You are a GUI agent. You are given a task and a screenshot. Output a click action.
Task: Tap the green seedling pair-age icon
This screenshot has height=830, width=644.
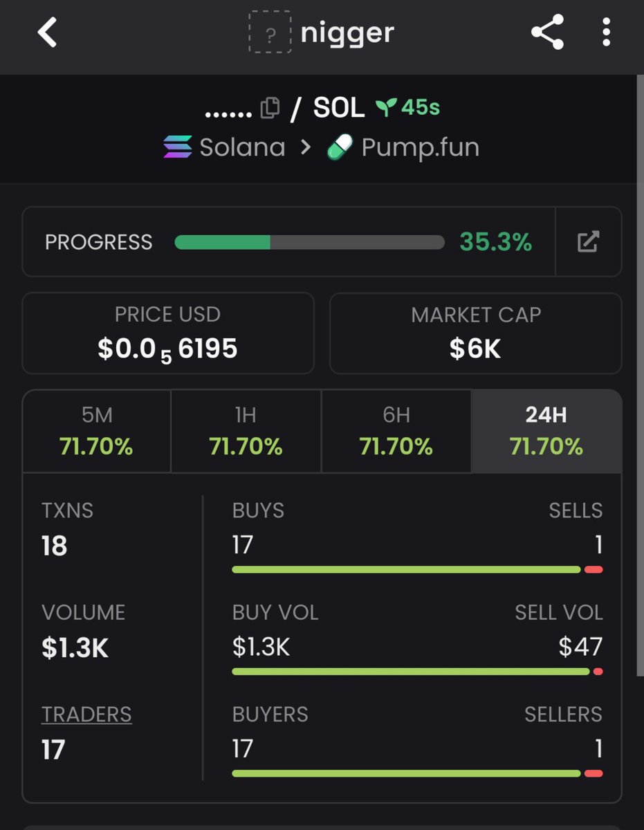[386, 107]
